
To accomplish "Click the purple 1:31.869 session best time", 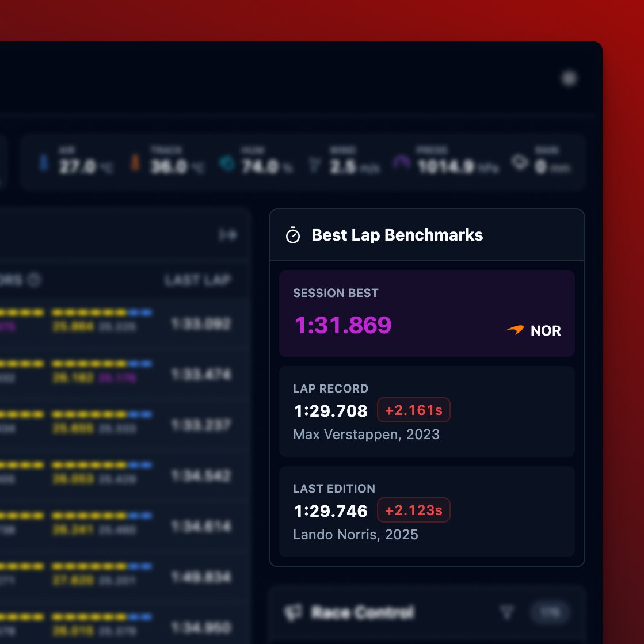I will (343, 325).
